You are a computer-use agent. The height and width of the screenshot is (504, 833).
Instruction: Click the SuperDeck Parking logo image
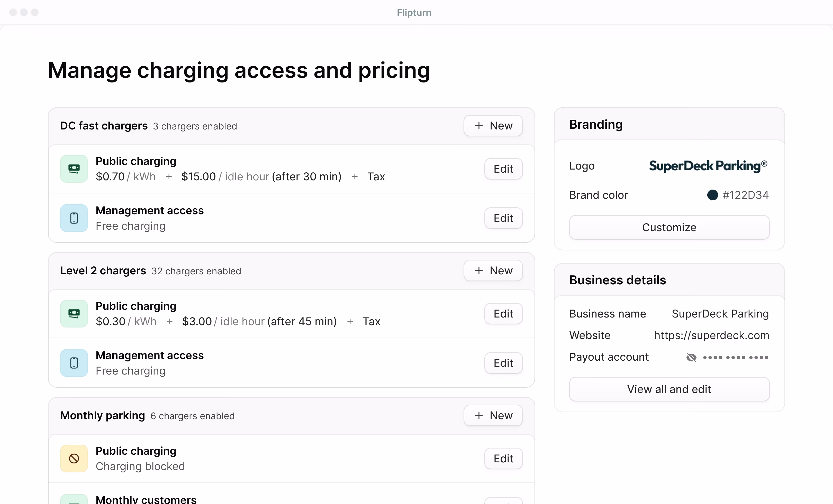[708, 166]
